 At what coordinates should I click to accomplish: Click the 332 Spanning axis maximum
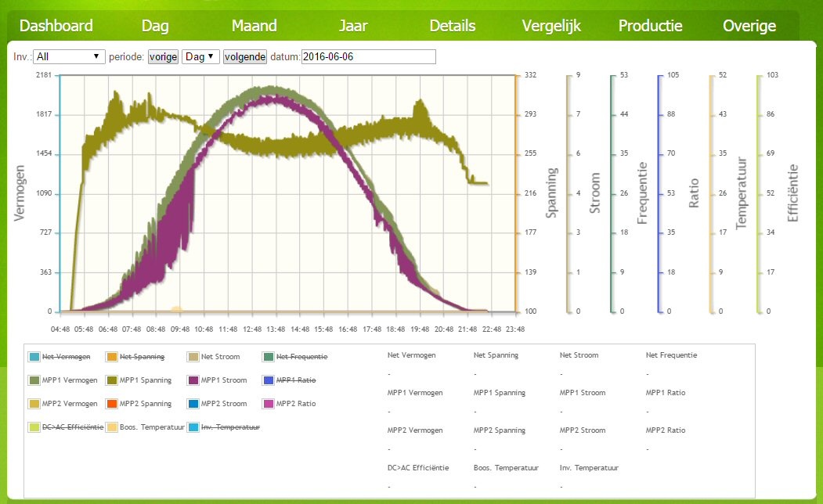(531, 75)
